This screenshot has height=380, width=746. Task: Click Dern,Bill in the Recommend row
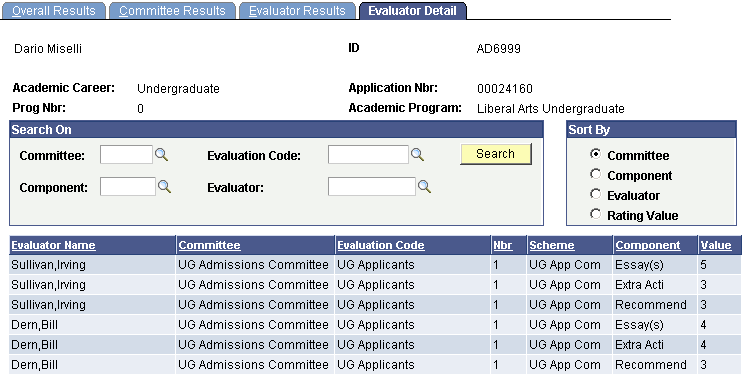(35, 365)
